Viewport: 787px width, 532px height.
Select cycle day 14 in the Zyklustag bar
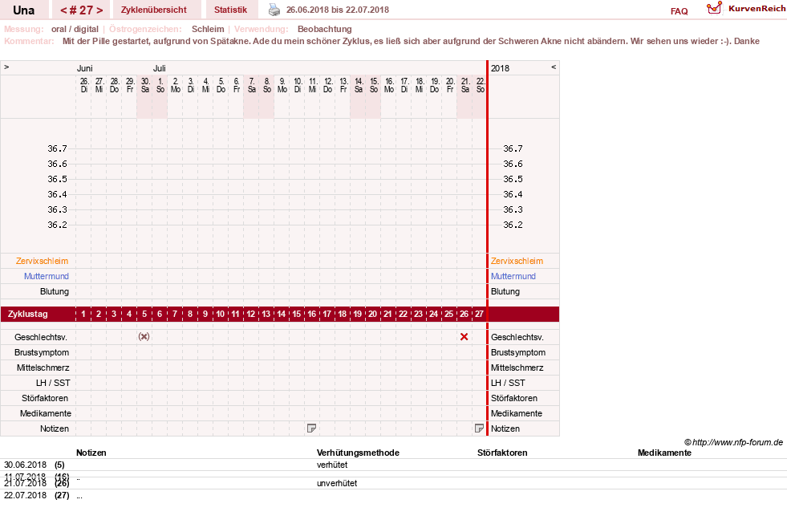(281, 315)
